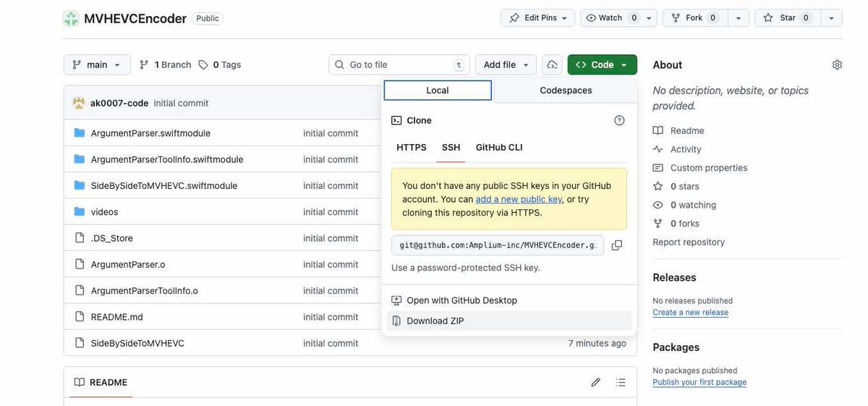Select the README tab below the file list

[x=101, y=382]
